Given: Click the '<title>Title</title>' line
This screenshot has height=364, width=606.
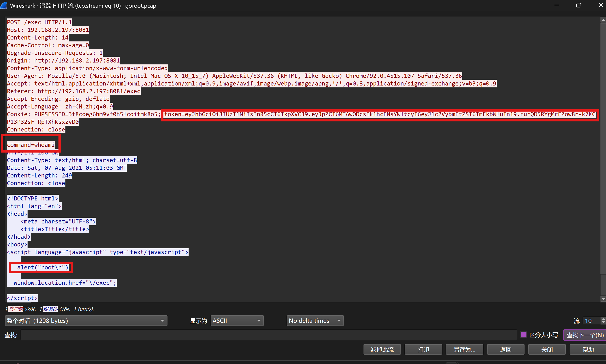Looking at the screenshot, I should 55,229.
